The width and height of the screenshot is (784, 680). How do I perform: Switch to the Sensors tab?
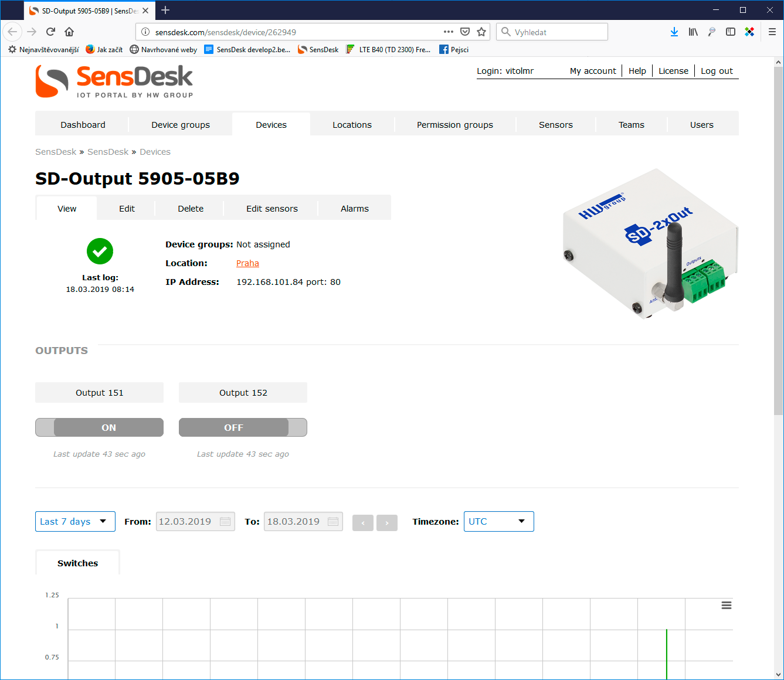pyautogui.click(x=556, y=124)
